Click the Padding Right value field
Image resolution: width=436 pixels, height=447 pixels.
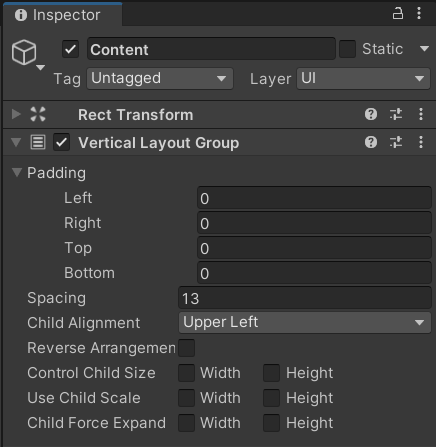(x=314, y=223)
